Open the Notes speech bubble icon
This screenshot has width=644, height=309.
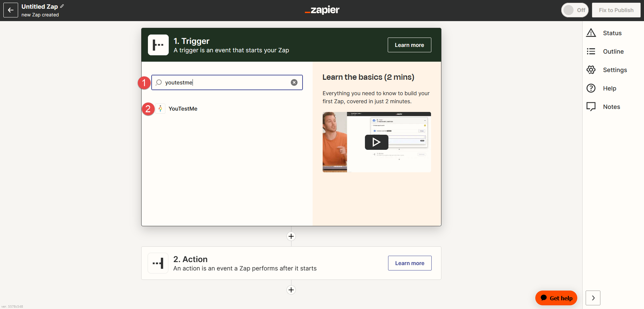click(x=591, y=107)
